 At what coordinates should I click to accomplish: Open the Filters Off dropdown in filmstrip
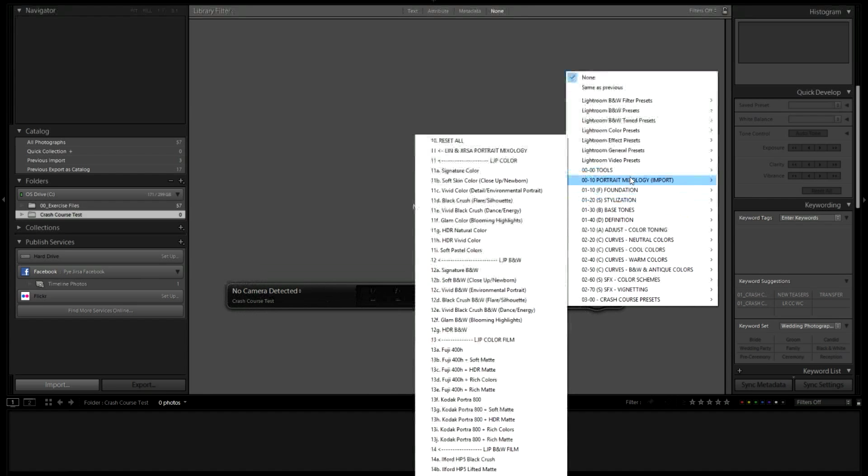[x=823, y=402]
